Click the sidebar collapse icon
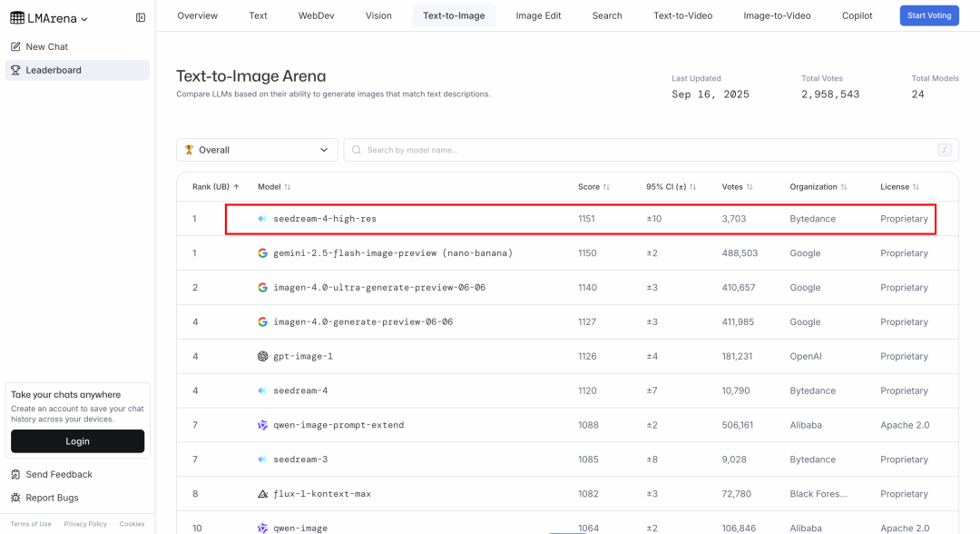This screenshot has width=980, height=534. tap(140, 18)
